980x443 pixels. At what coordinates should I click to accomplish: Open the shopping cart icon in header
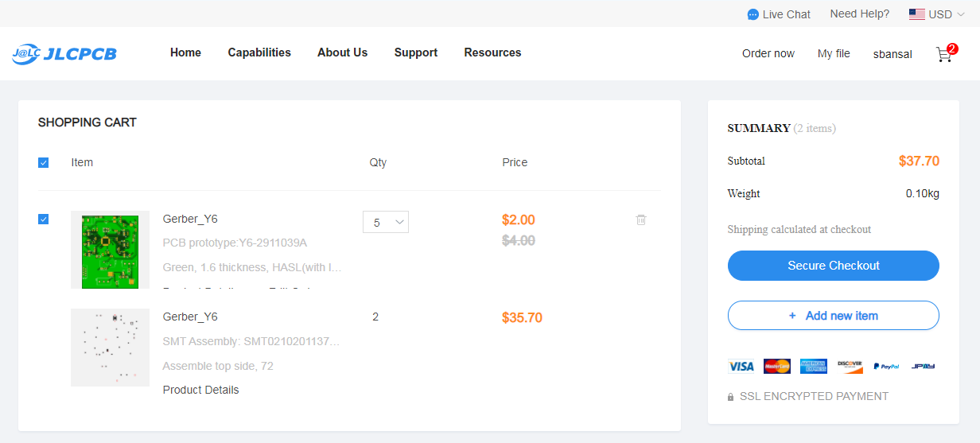coord(944,54)
